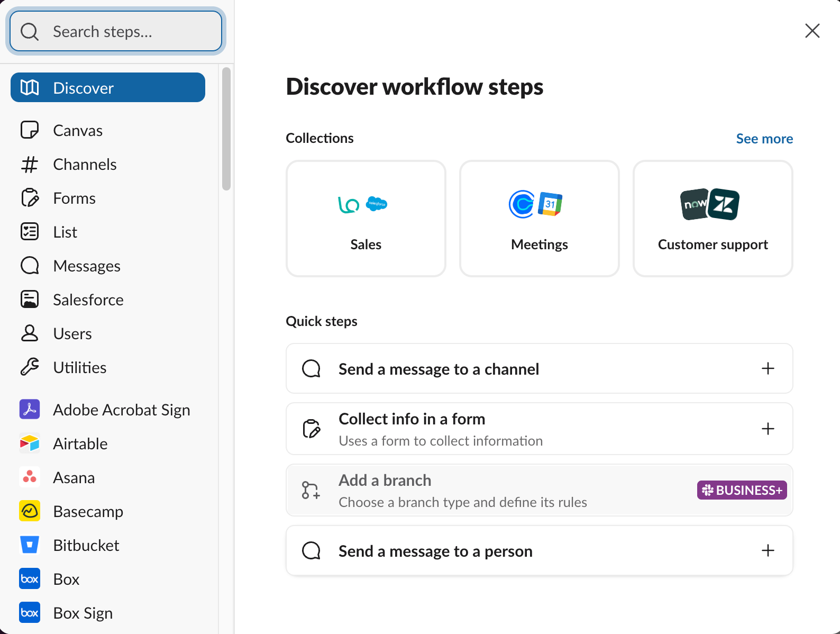
Task: Click the Salesforce sidebar icon
Action: 30,300
